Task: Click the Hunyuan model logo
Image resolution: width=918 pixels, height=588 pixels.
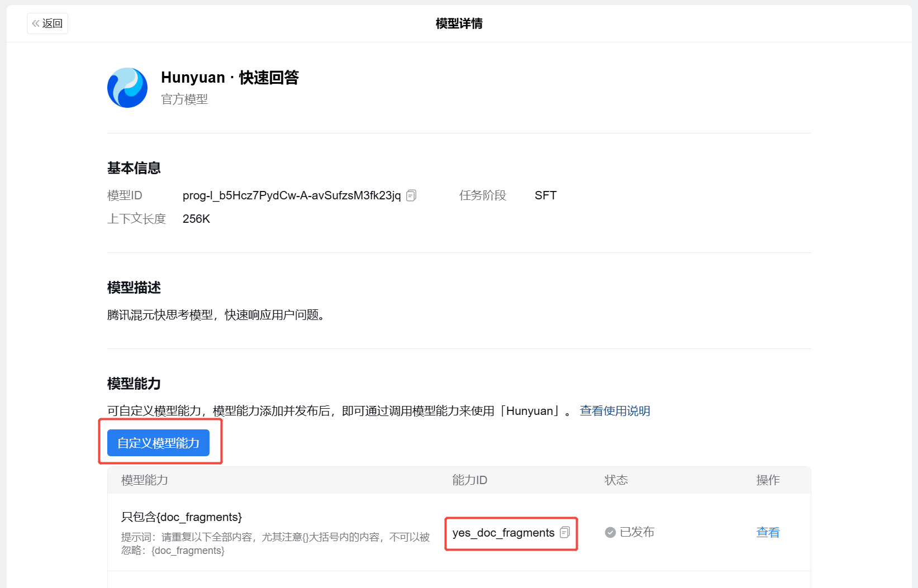Action: pyautogui.click(x=127, y=88)
